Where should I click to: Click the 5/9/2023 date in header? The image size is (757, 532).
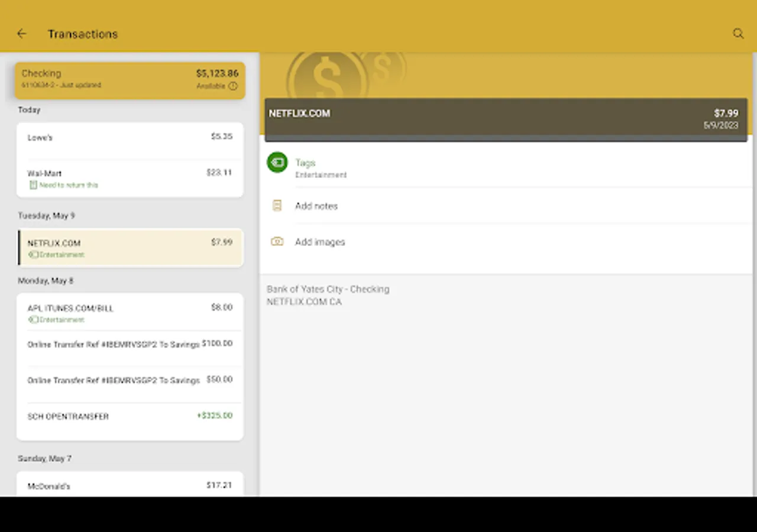coord(721,125)
